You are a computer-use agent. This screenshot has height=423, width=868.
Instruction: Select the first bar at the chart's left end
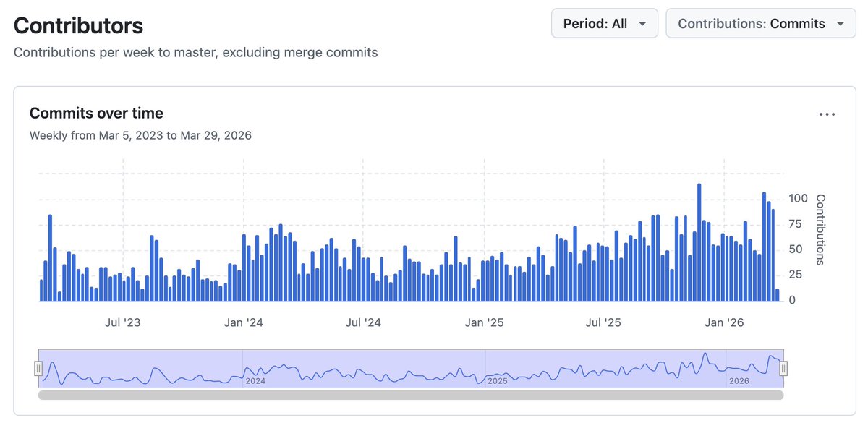point(41,290)
